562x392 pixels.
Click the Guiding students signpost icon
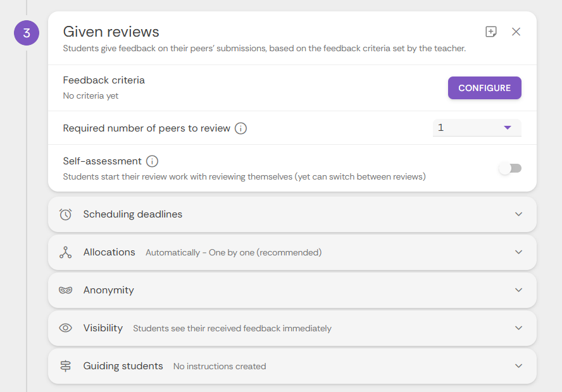coord(66,366)
